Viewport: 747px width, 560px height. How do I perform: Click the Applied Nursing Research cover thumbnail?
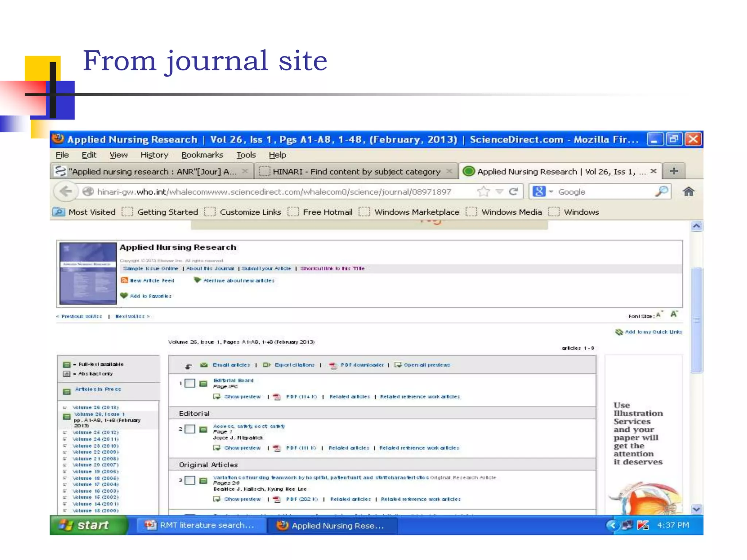click(x=88, y=273)
